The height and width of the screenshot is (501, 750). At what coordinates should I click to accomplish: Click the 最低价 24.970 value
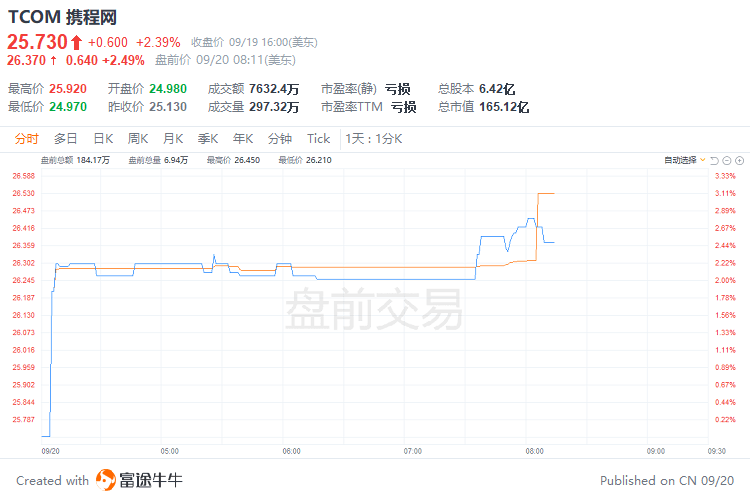click(68, 107)
